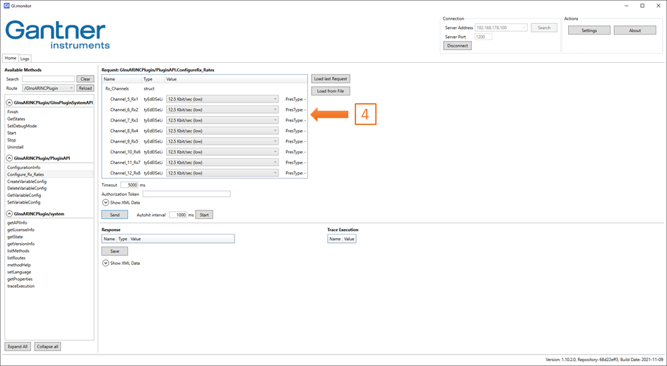This screenshot has width=667, height=366.
Task: Open the Route dropdown
Action: 48,88
